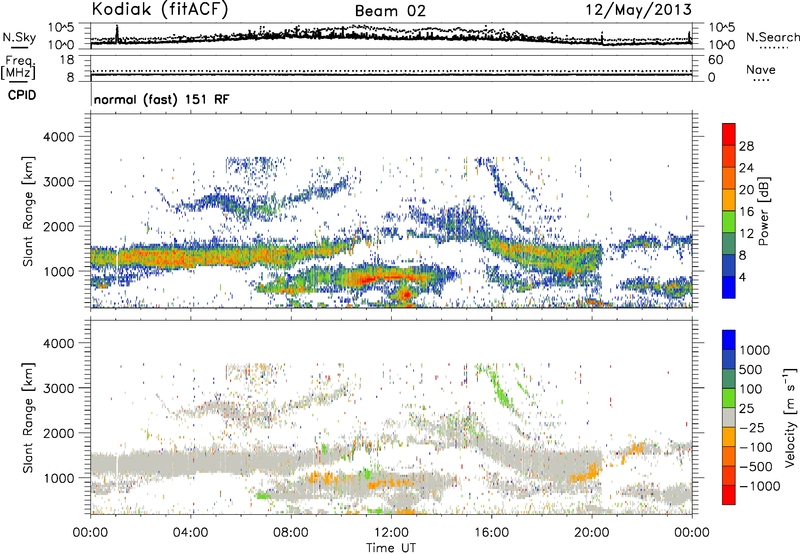The height and width of the screenshot is (554, 800).
Task: Click the "Nave" legend label
Action: (x=761, y=70)
